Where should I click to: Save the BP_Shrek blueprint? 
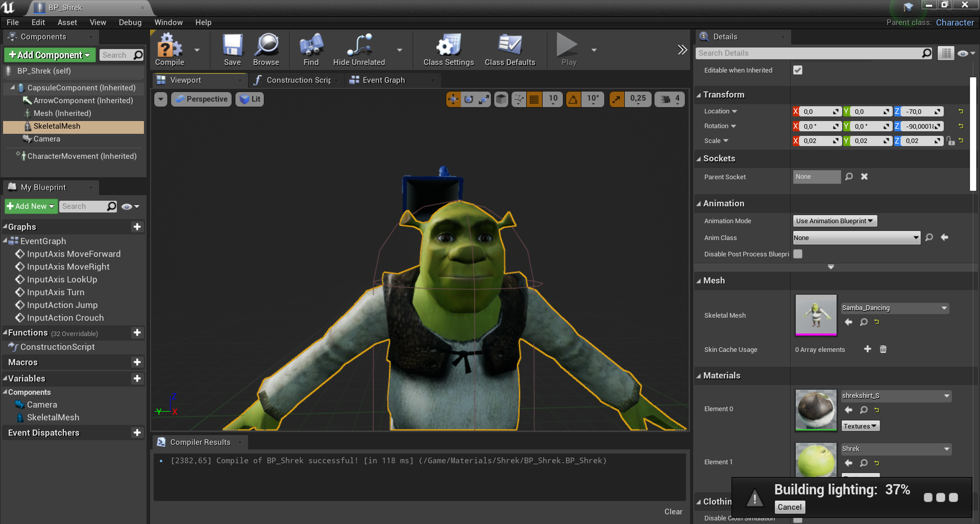[232, 50]
